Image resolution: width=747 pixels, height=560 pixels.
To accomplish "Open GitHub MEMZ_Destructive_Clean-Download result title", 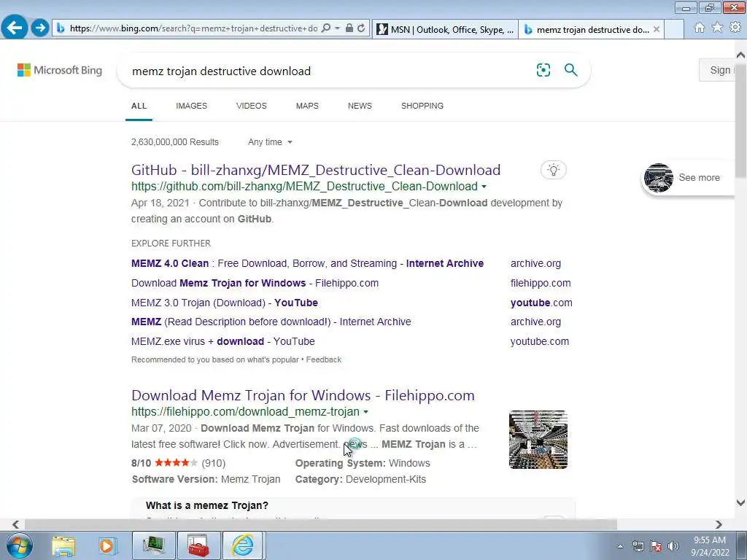I will click(316, 170).
